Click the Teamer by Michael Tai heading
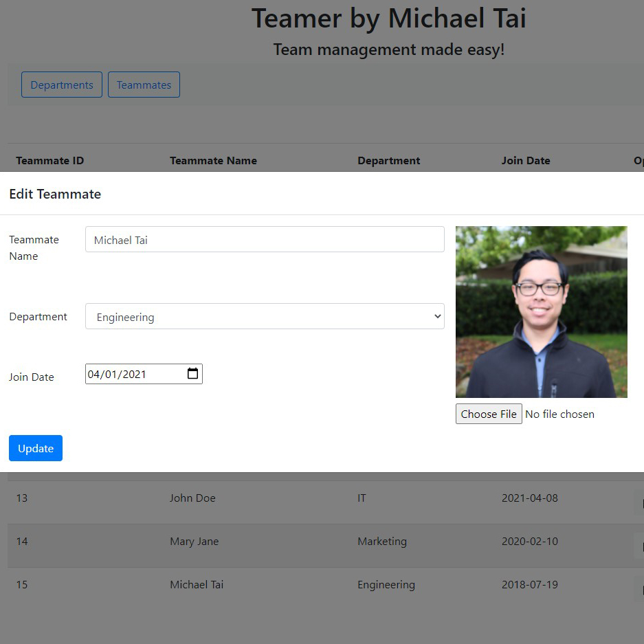 pos(388,19)
